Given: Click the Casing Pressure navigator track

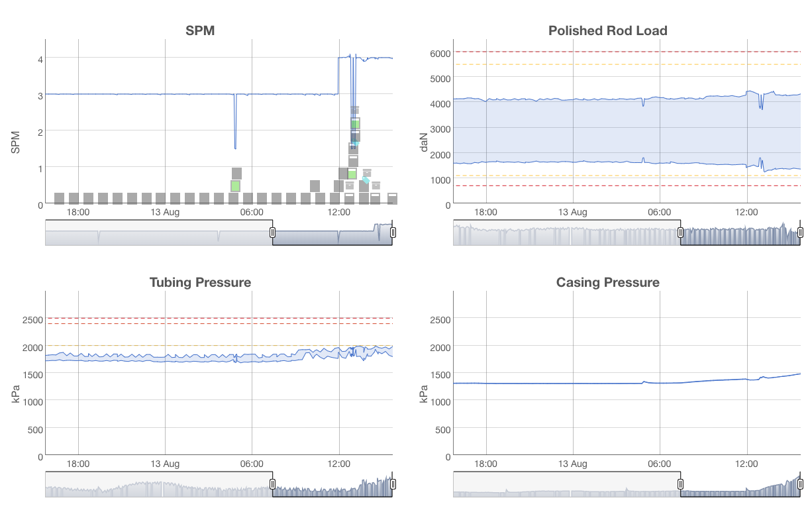Looking at the screenshot, I should [563, 484].
